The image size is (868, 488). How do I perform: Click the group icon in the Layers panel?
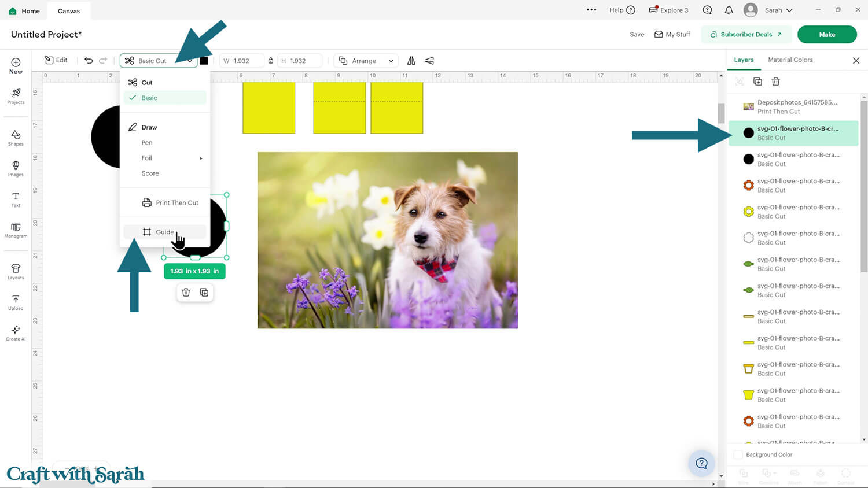[740, 82]
